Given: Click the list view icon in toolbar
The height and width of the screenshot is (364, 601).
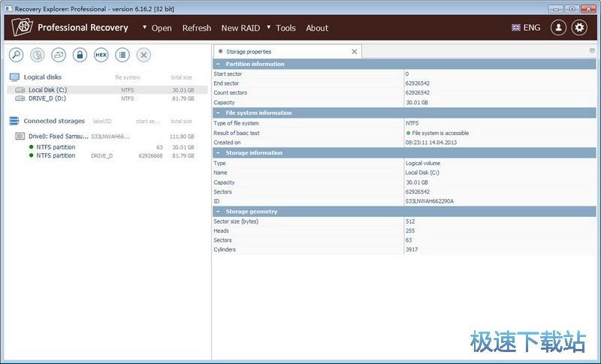Looking at the screenshot, I should click(122, 55).
